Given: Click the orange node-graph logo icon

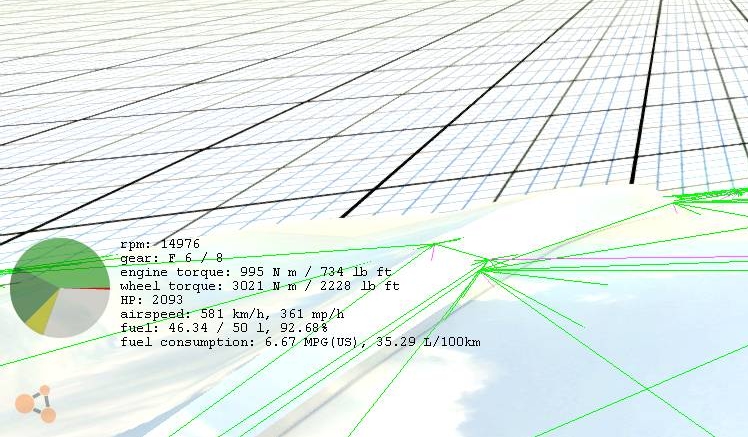Looking at the screenshot, I should [x=36, y=404].
